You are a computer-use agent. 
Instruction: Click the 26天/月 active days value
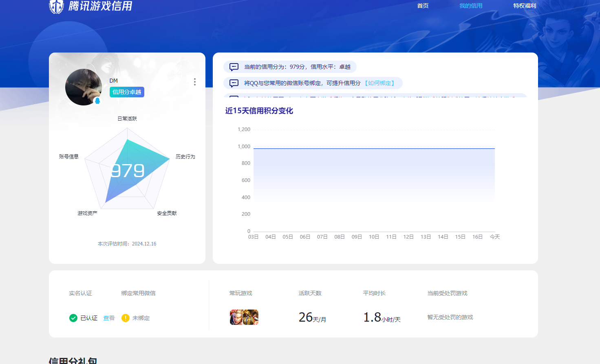tap(313, 317)
